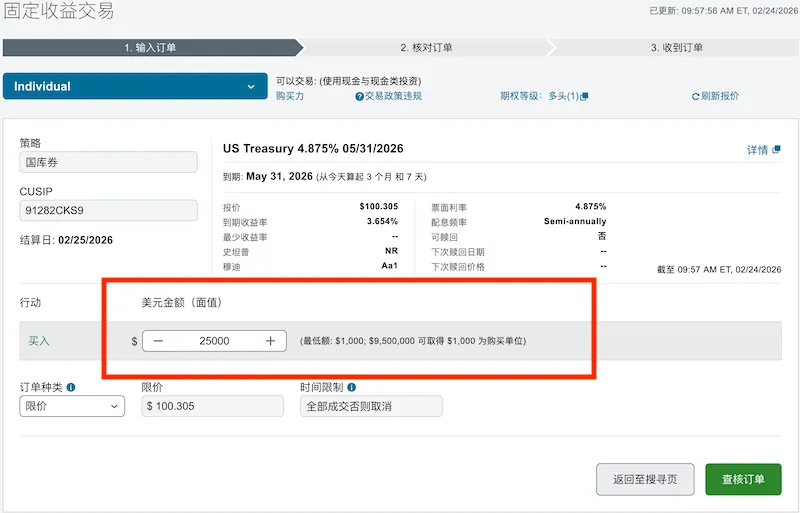
Task: Click external window icon beside 详情
Action: [776, 150]
